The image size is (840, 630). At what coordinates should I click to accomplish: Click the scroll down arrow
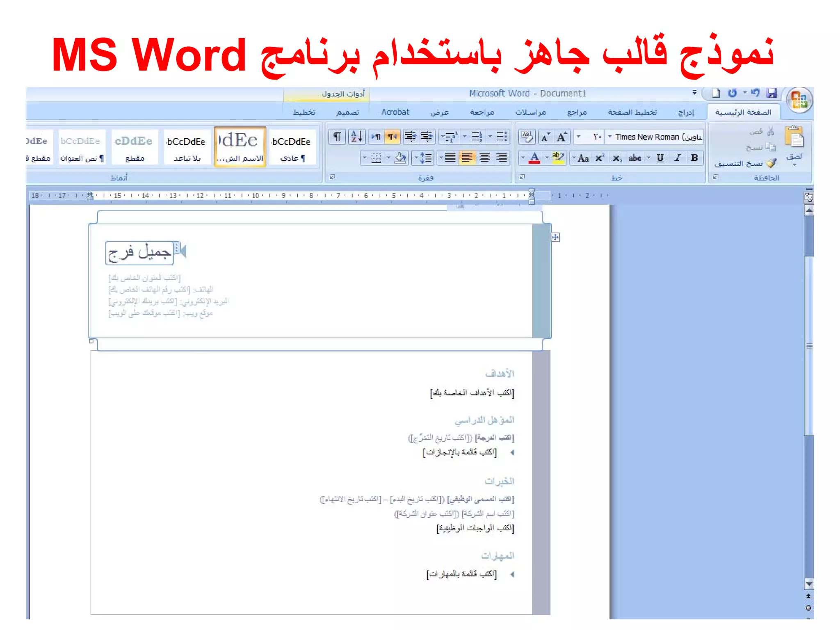point(809,583)
